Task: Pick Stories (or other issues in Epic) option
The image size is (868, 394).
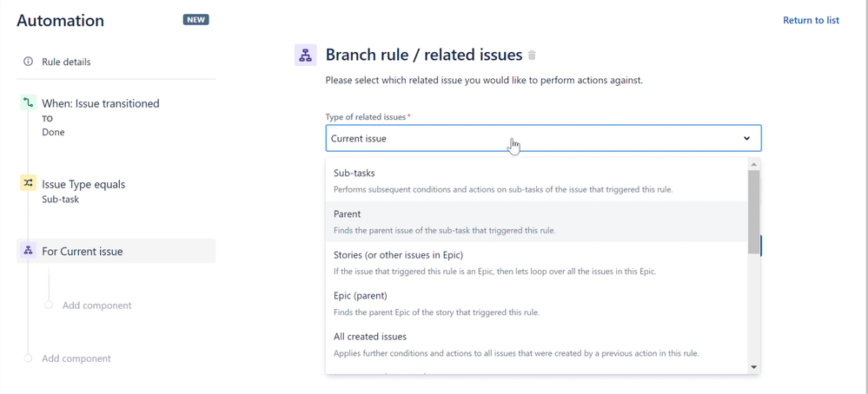Action: pyautogui.click(x=536, y=262)
